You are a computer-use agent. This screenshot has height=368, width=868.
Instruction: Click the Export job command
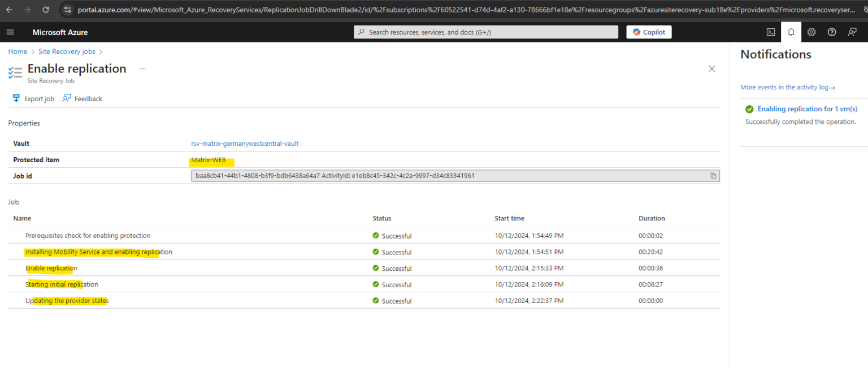(33, 98)
